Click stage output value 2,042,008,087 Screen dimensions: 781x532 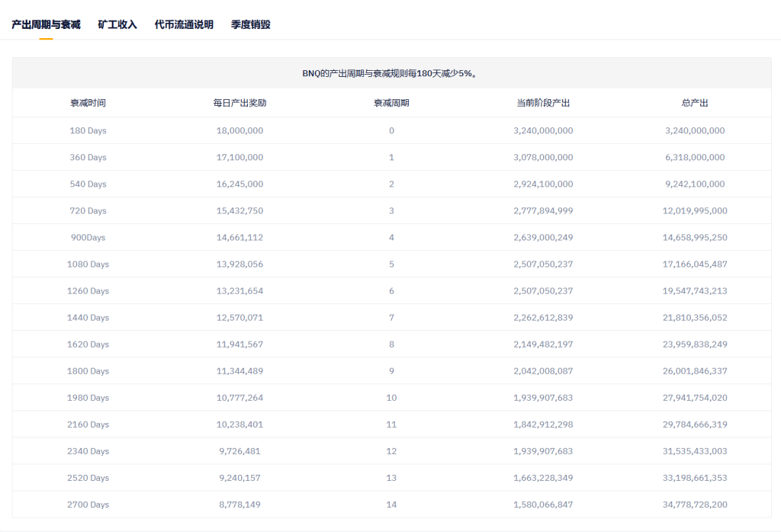pos(543,371)
